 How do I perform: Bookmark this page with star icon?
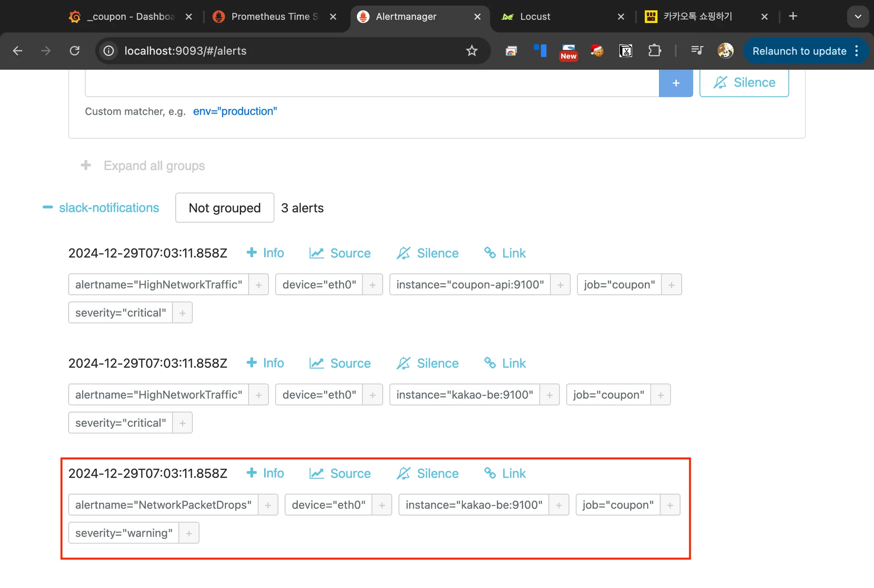(x=472, y=51)
